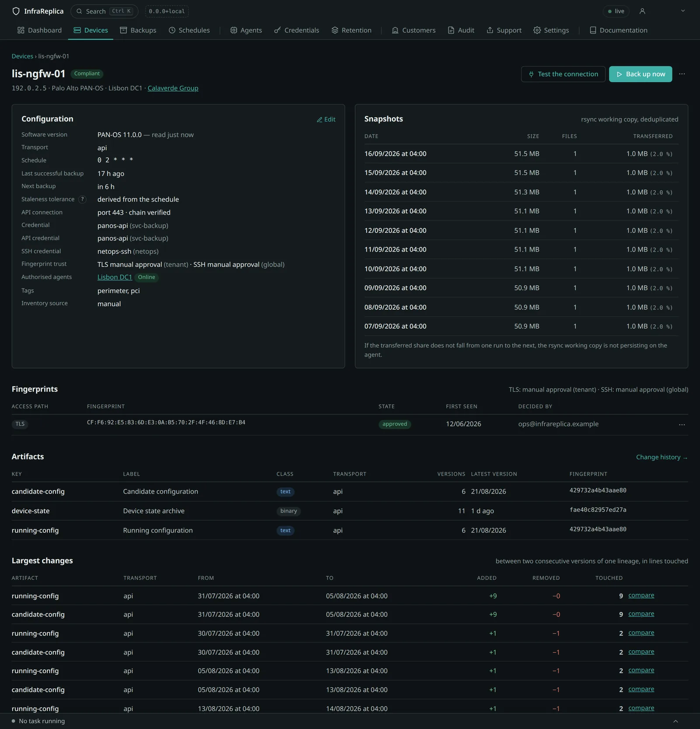
Task: Compare candidate-config 31/07 to 05/08 change
Action: click(641, 614)
